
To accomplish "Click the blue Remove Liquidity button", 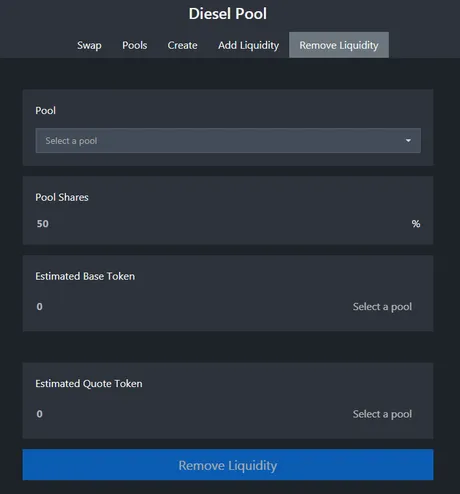I will click(228, 465).
